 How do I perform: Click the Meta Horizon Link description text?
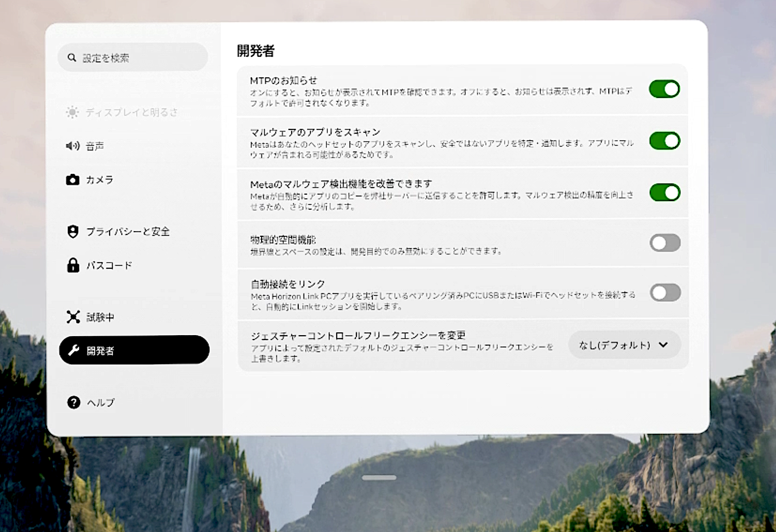[x=443, y=301]
